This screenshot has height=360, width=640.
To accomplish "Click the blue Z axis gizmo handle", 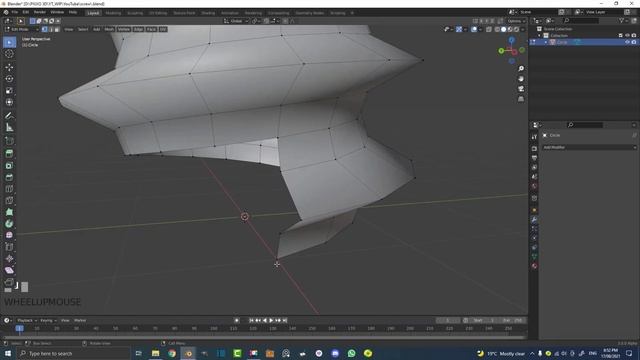I will 511,40.
